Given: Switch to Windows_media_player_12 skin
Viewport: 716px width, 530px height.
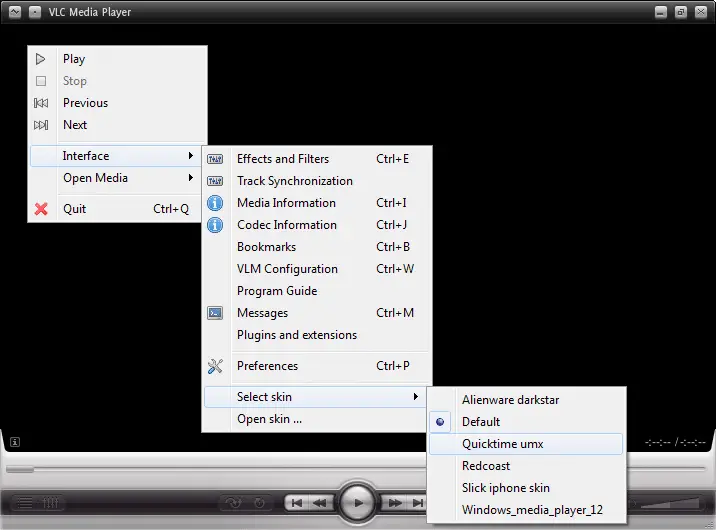Looking at the screenshot, I should click(x=526, y=510).
